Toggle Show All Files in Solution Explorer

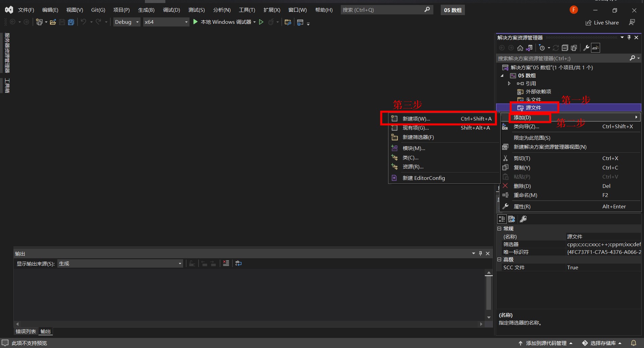[x=574, y=48]
